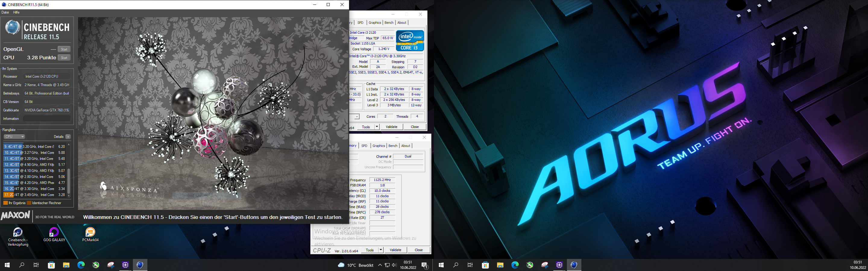Select ranking row 16 with score 3.34

coord(34,189)
